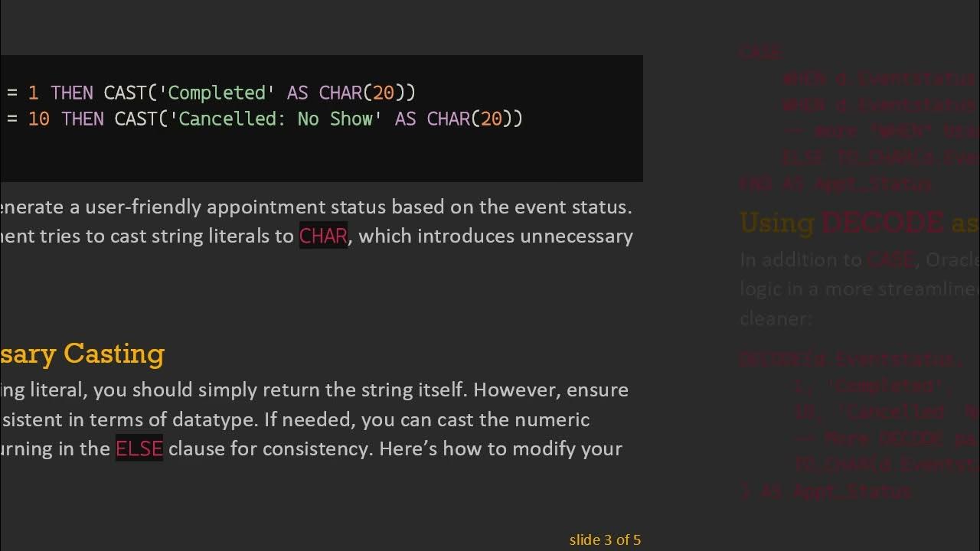Click the faded 'Using DECODE' heading

coord(842,223)
